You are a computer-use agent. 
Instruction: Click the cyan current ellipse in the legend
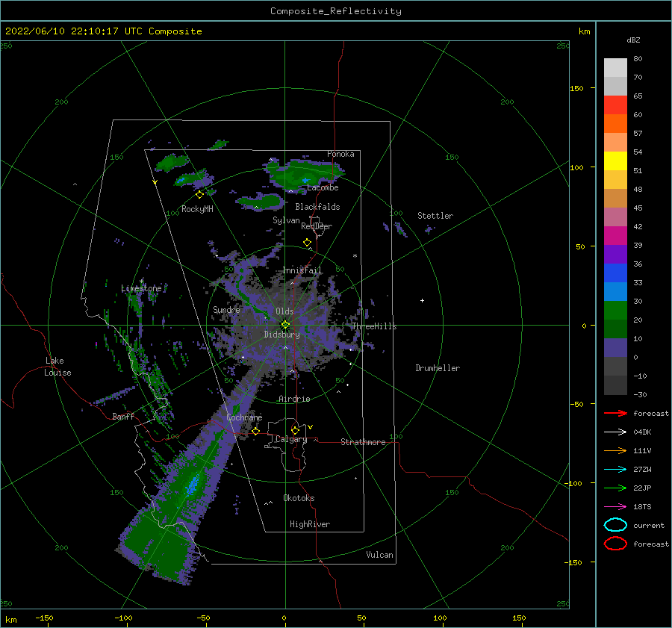[x=615, y=525]
